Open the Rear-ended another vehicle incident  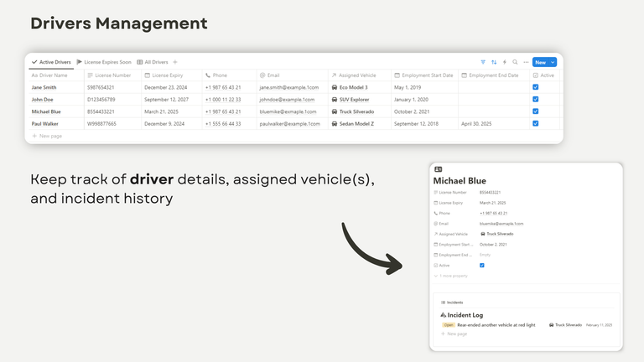pos(496,325)
